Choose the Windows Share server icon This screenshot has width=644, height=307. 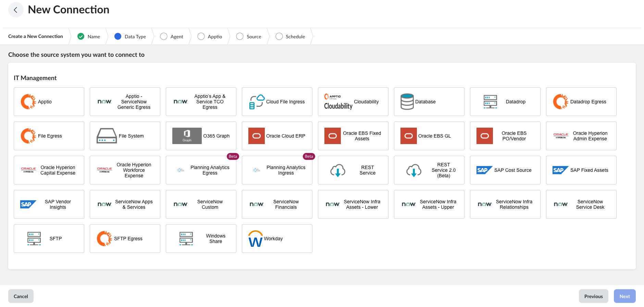coord(186,239)
